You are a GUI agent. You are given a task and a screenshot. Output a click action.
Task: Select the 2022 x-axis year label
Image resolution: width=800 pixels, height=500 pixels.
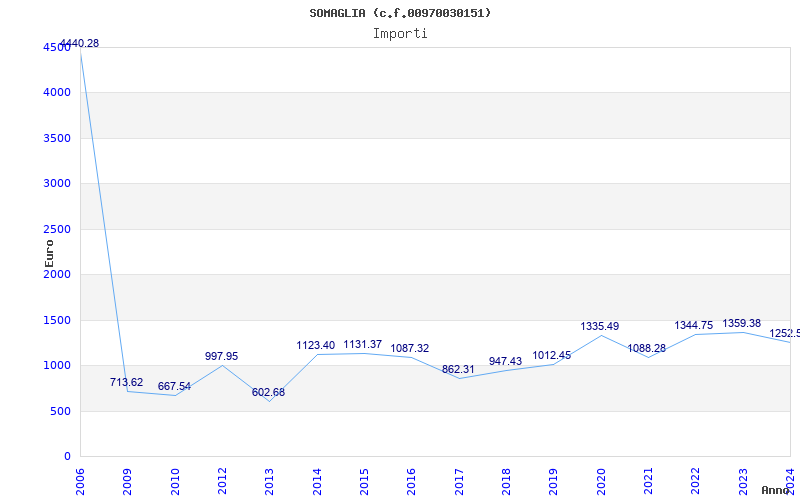(x=695, y=482)
